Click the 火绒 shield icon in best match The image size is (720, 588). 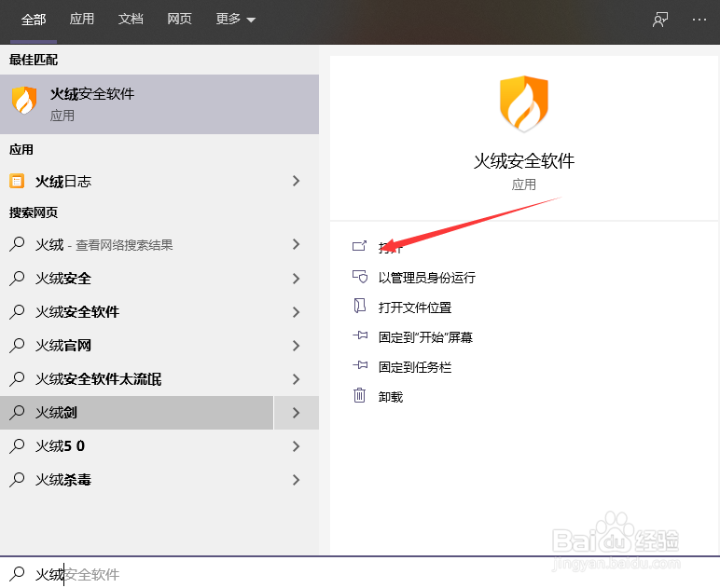point(24,100)
